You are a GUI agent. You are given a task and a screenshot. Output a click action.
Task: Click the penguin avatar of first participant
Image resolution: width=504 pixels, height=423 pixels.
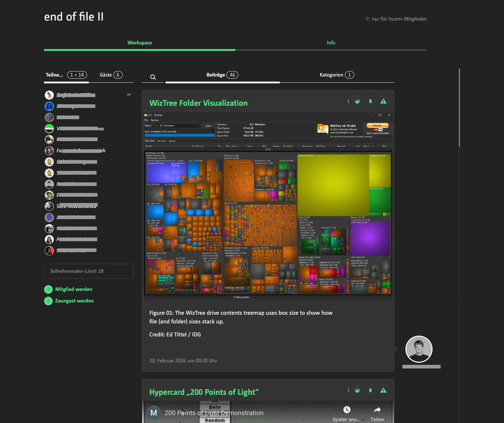click(x=49, y=95)
